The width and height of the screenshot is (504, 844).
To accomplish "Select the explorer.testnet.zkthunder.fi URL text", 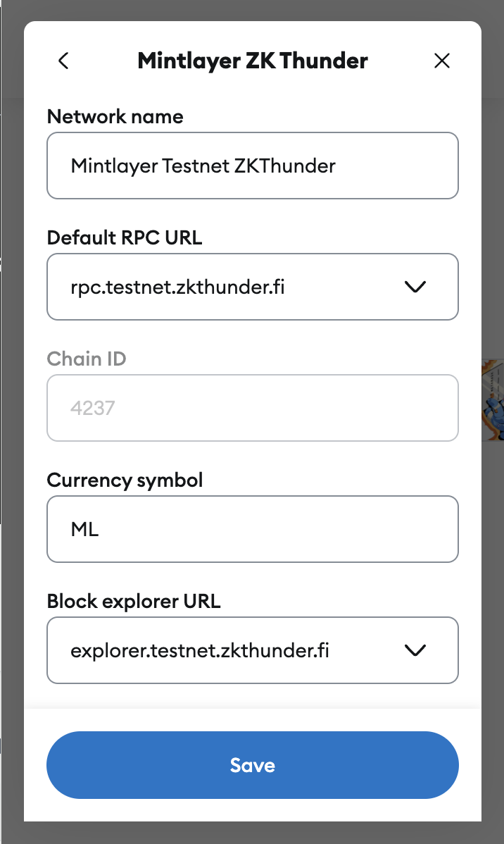I will click(200, 650).
